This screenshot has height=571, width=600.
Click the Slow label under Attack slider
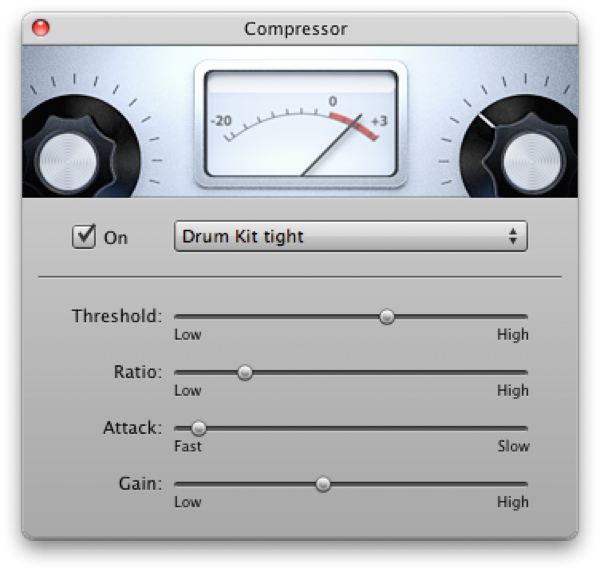tap(513, 446)
